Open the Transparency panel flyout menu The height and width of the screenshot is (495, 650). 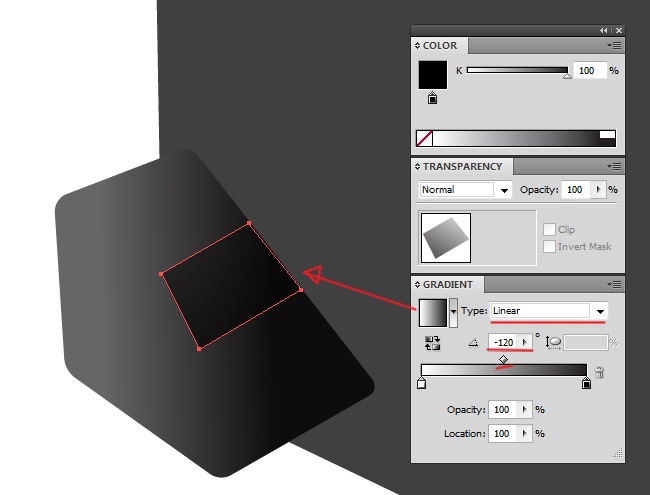614,166
